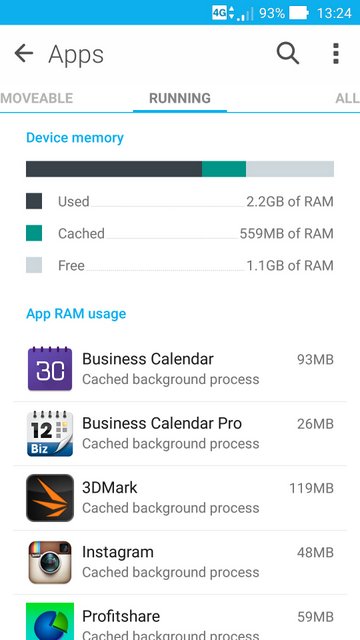Click the Free 1.1GB of RAM row

[180, 265]
